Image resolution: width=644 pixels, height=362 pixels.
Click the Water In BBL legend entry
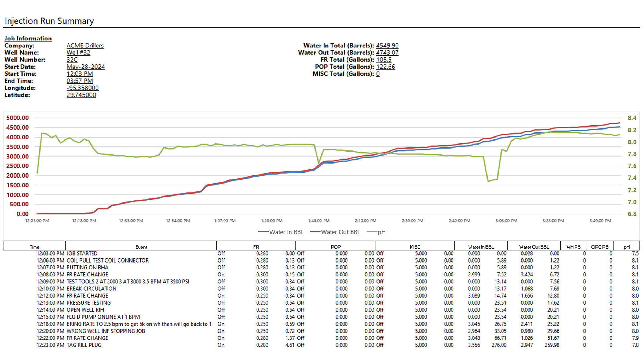tap(281, 232)
